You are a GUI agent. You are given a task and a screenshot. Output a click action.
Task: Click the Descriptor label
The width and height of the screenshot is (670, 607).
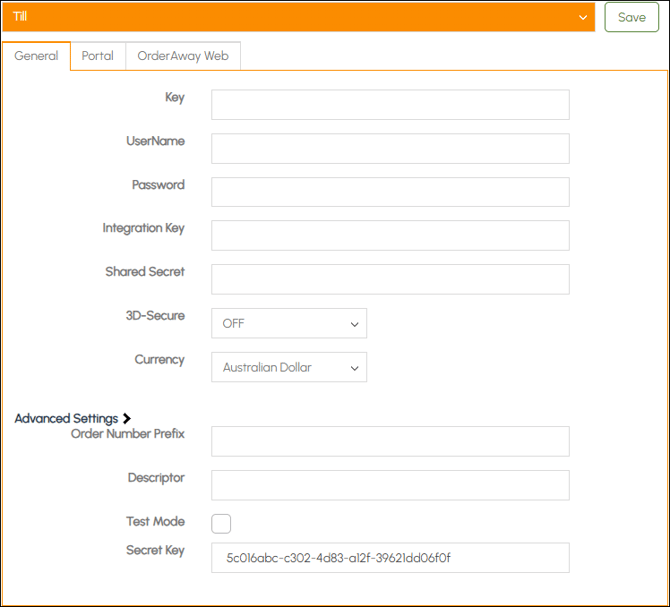(x=156, y=478)
